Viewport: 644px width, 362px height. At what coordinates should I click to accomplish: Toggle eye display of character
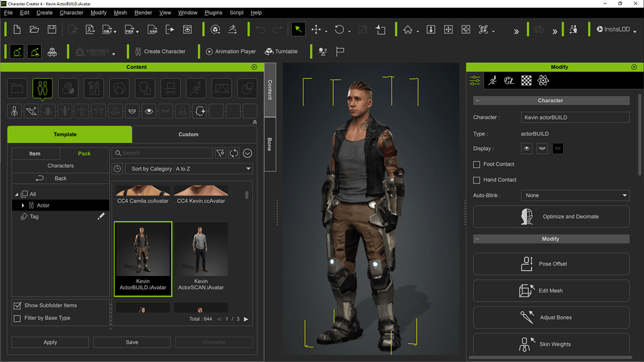point(527,149)
